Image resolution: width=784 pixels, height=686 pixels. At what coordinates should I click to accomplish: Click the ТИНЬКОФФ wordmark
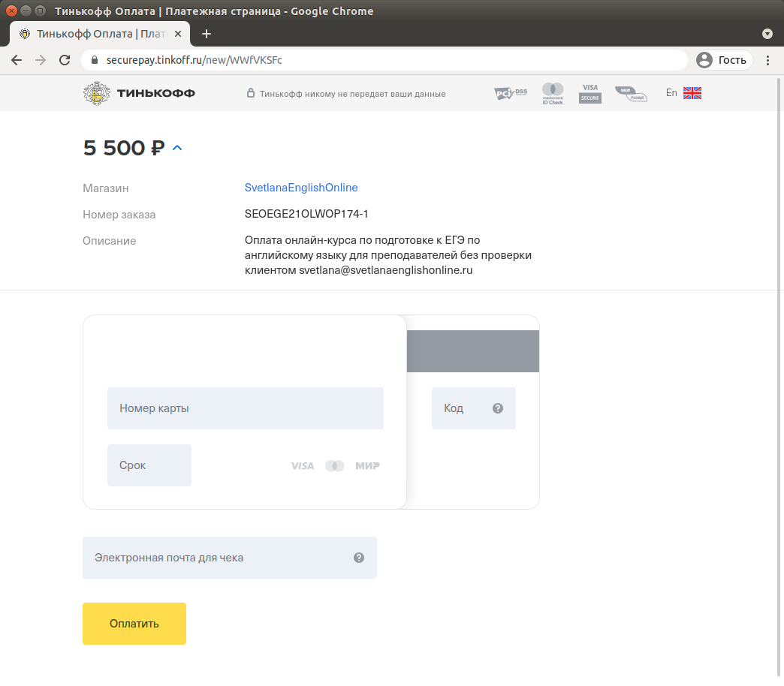point(156,93)
